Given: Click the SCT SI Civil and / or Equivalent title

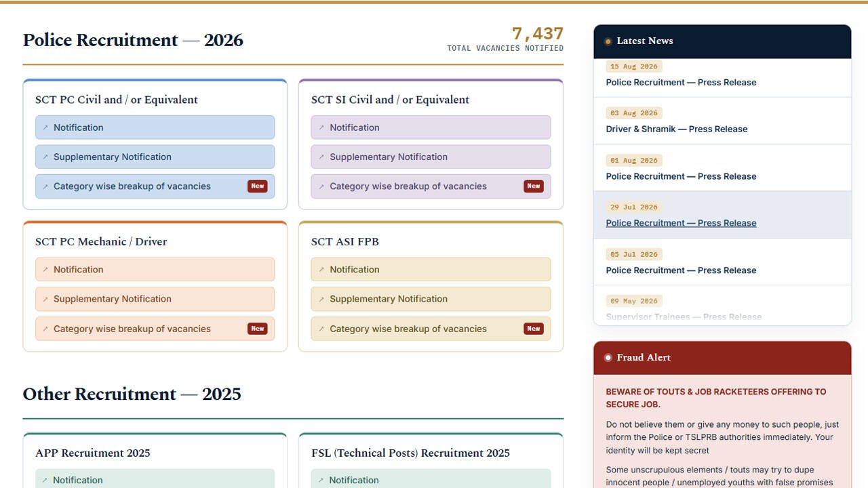Looking at the screenshot, I should [x=391, y=100].
